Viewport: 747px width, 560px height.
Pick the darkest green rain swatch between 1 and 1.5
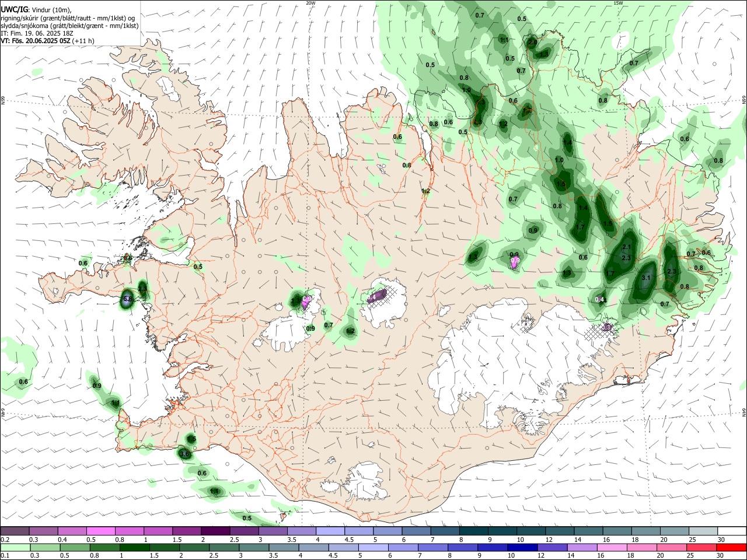(134, 547)
